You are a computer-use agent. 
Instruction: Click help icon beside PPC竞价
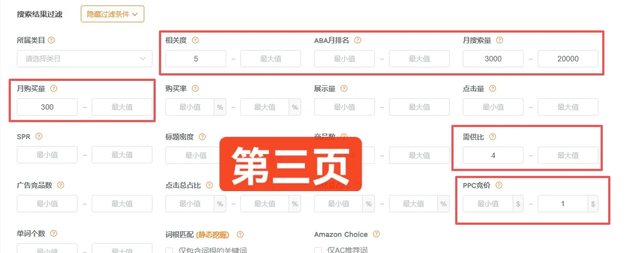tap(499, 185)
